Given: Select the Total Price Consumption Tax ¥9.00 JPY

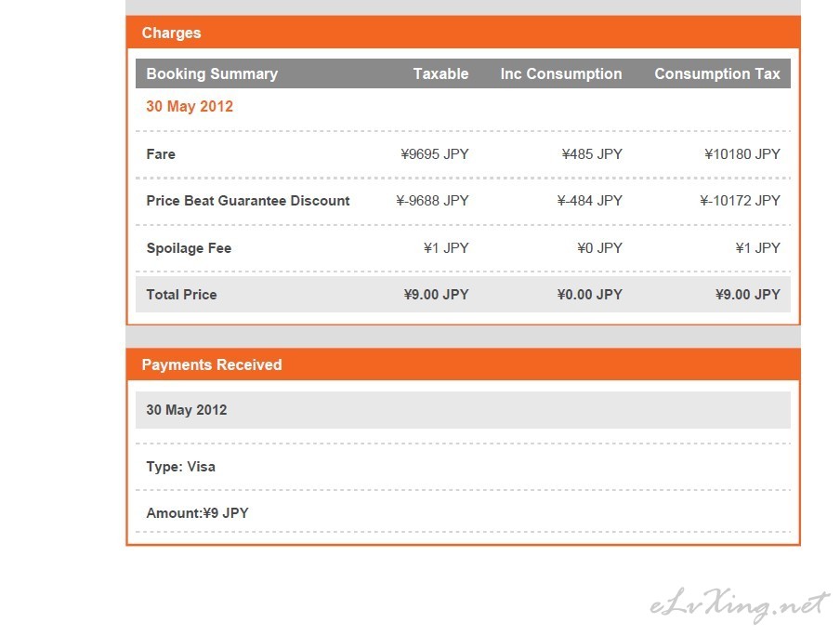Looking at the screenshot, I should 747,295.
